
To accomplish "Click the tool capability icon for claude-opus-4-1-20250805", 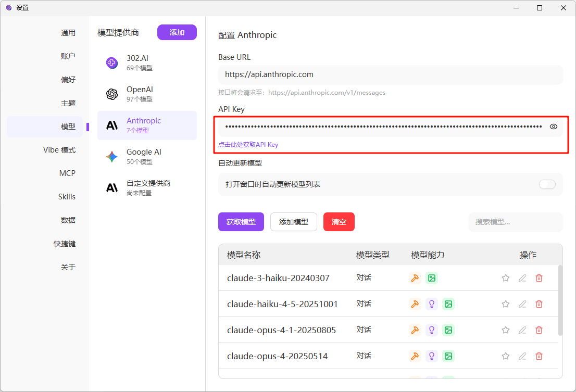I will [x=415, y=330].
